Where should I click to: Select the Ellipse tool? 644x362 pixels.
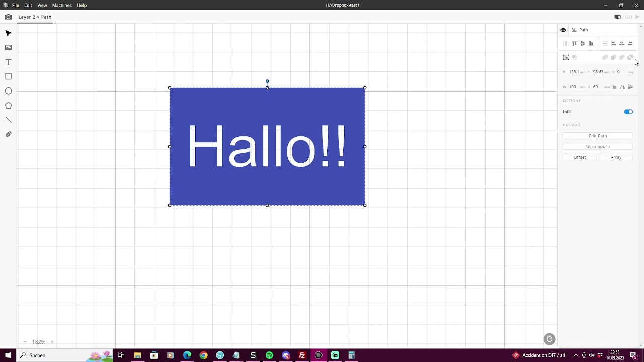8,91
